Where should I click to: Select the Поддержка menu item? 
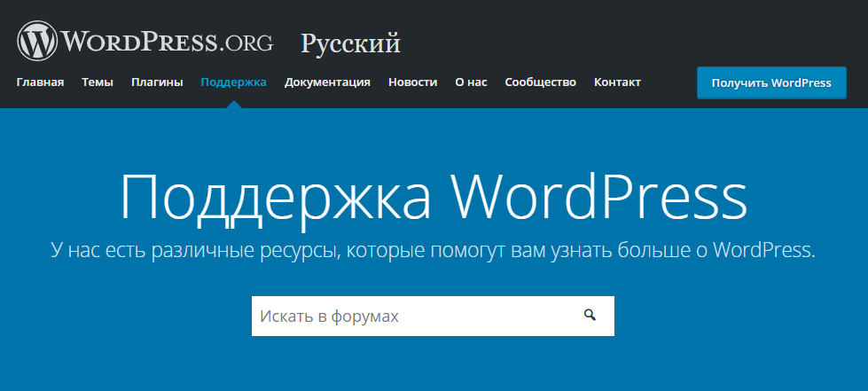pos(233,82)
